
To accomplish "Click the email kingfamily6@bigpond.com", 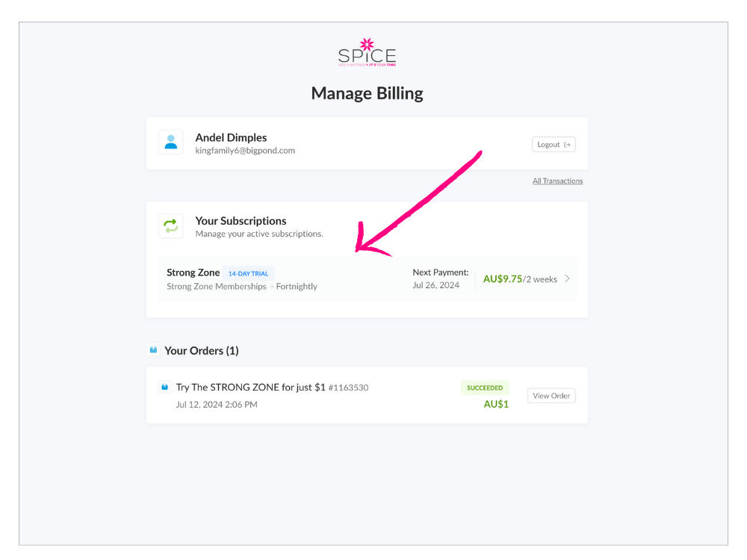I will (x=245, y=151).
